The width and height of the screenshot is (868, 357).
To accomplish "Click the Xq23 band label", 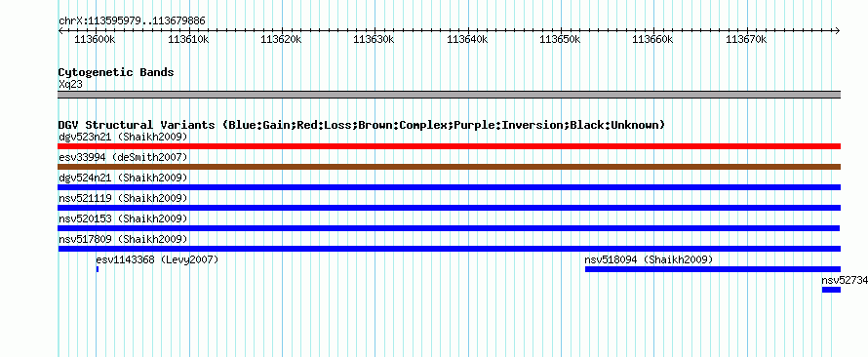I will 70,84.
